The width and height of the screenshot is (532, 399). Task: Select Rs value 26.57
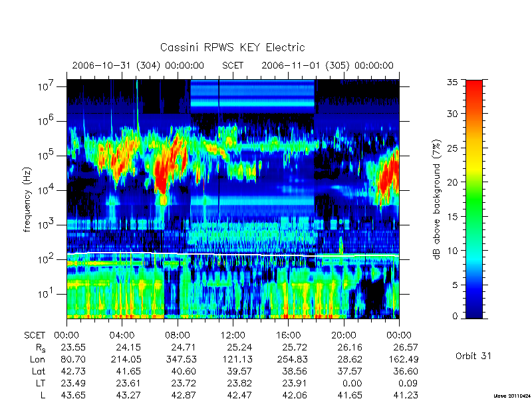click(x=406, y=347)
